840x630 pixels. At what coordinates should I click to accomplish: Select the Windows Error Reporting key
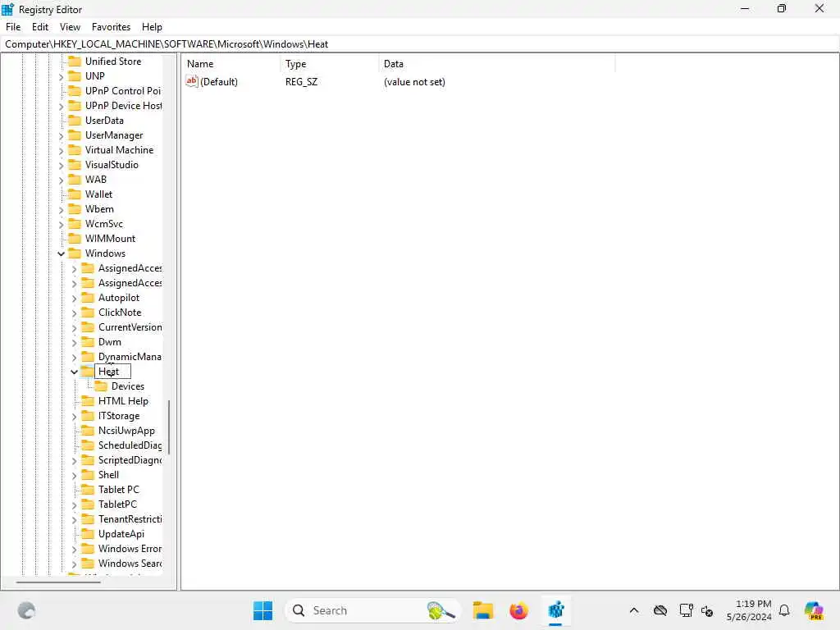130,549
